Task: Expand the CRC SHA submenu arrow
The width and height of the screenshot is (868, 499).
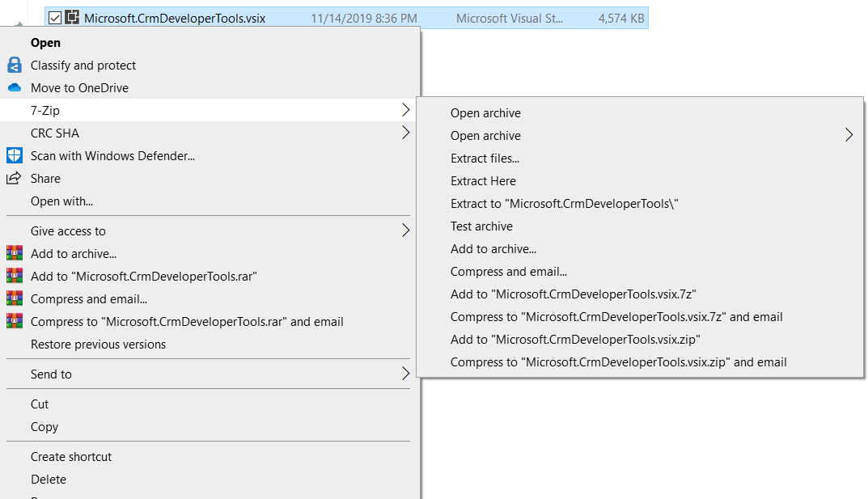Action: pyautogui.click(x=406, y=133)
